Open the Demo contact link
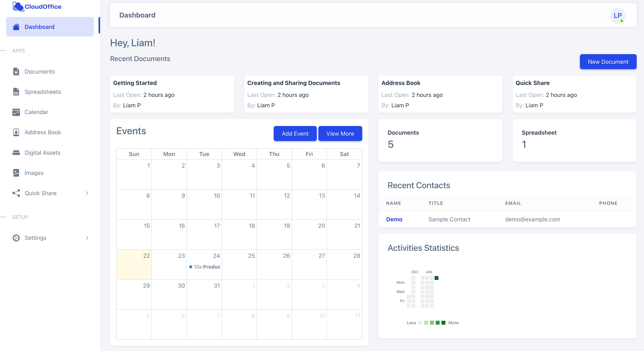 point(394,219)
